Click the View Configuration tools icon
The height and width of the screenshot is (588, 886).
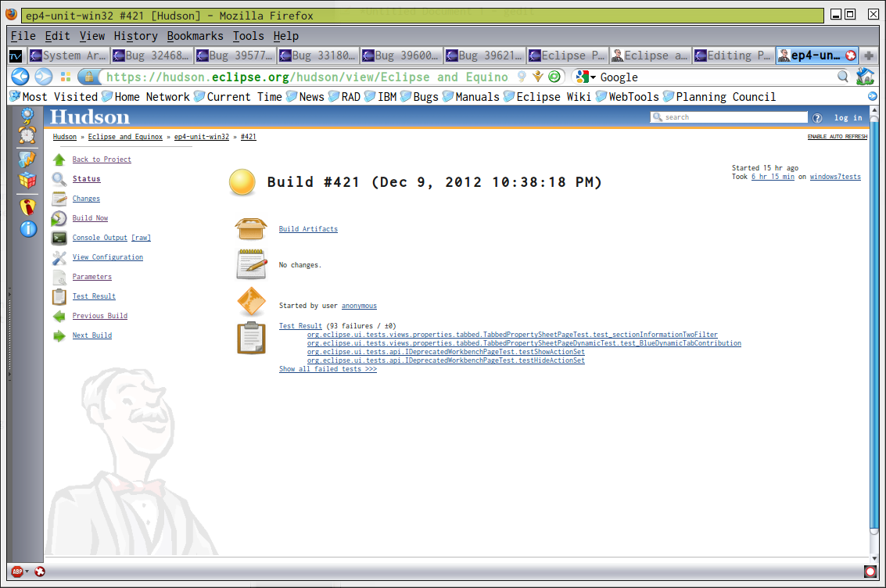click(59, 257)
